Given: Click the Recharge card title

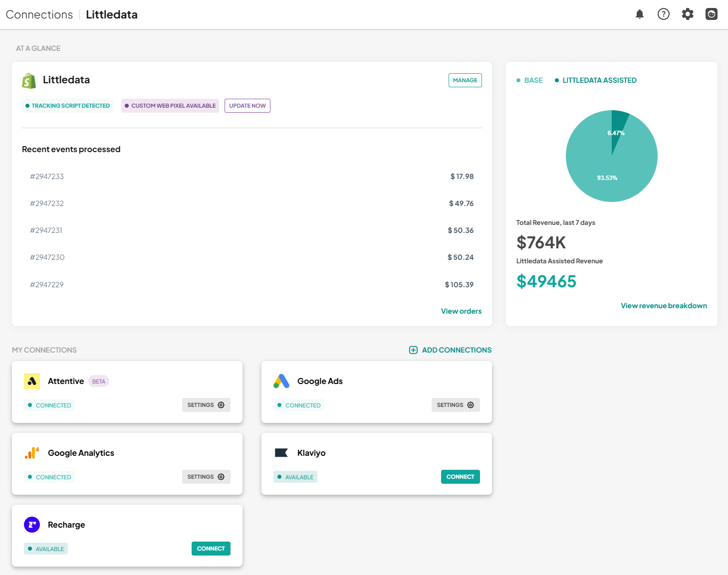Looking at the screenshot, I should pos(66,525).
